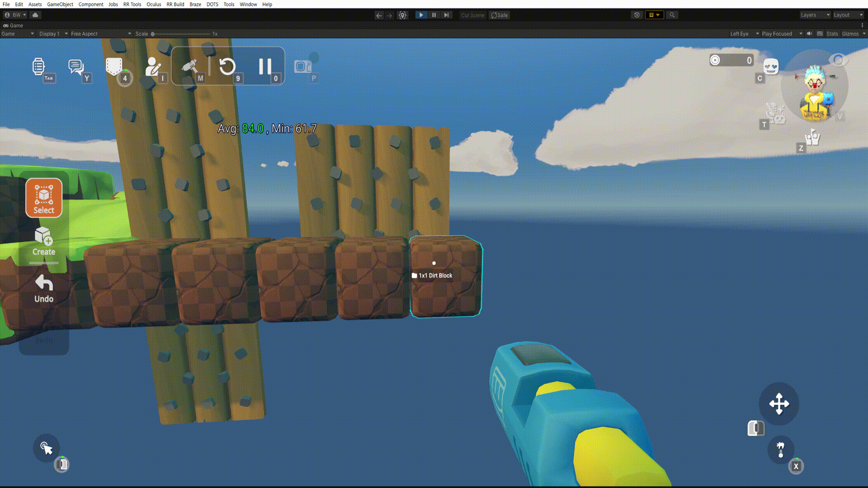868x488 pixels.
Task: Click the pointer cursor icon
Action: (46, 448)
